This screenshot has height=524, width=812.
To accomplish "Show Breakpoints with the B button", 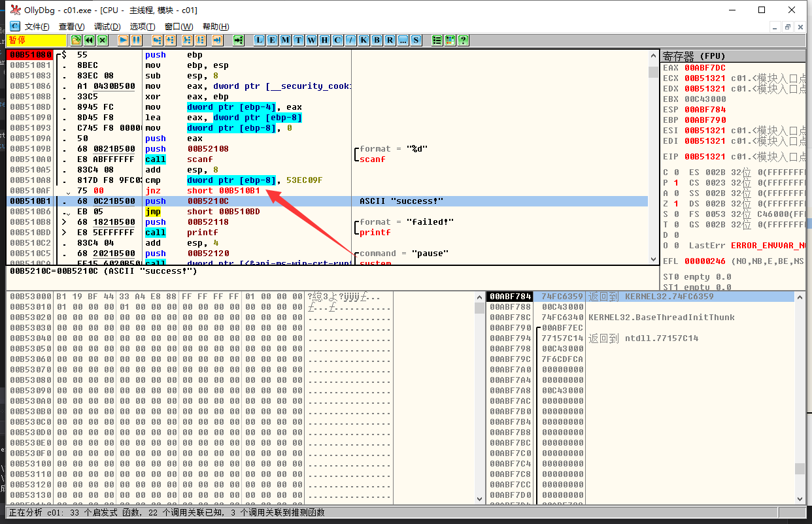I will (x=377, y=40).
